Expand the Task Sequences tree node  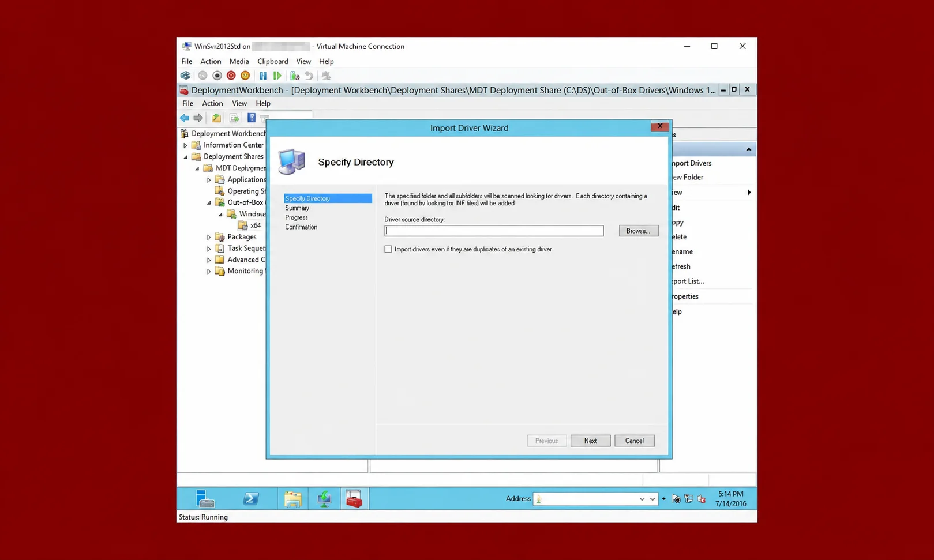click(209, 249)
